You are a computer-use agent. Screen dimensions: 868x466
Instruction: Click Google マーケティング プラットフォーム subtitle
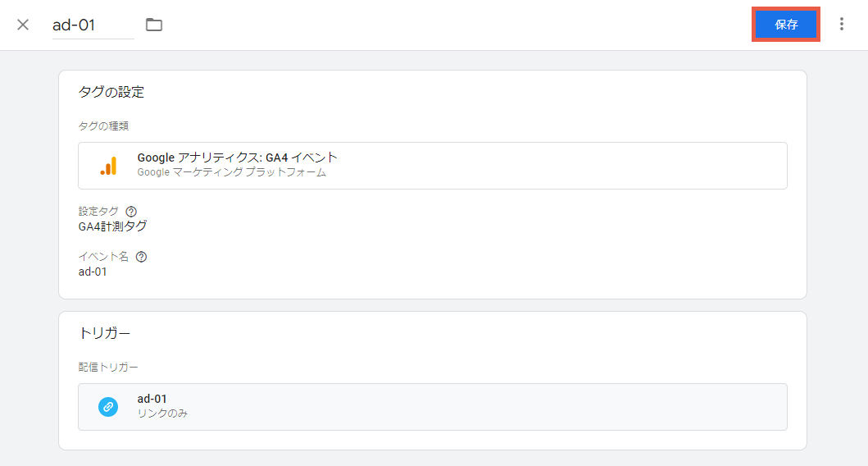click(x=231, y=172)
